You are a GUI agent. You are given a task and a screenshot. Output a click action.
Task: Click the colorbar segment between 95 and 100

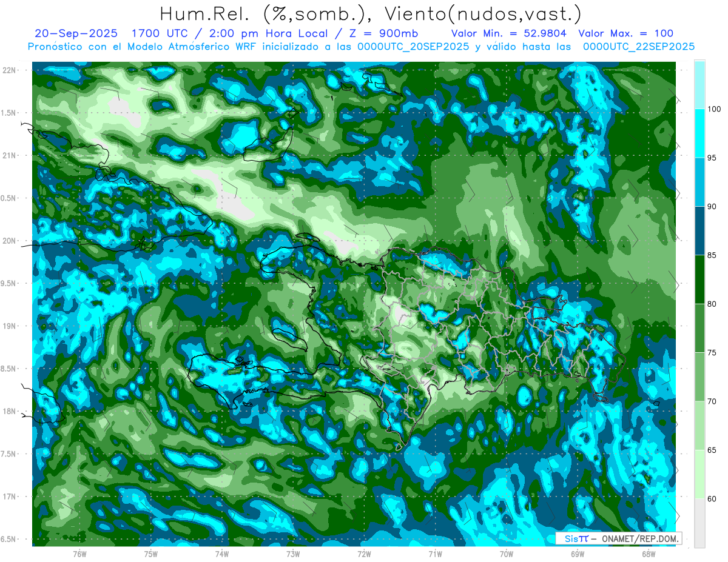[699, 133]
